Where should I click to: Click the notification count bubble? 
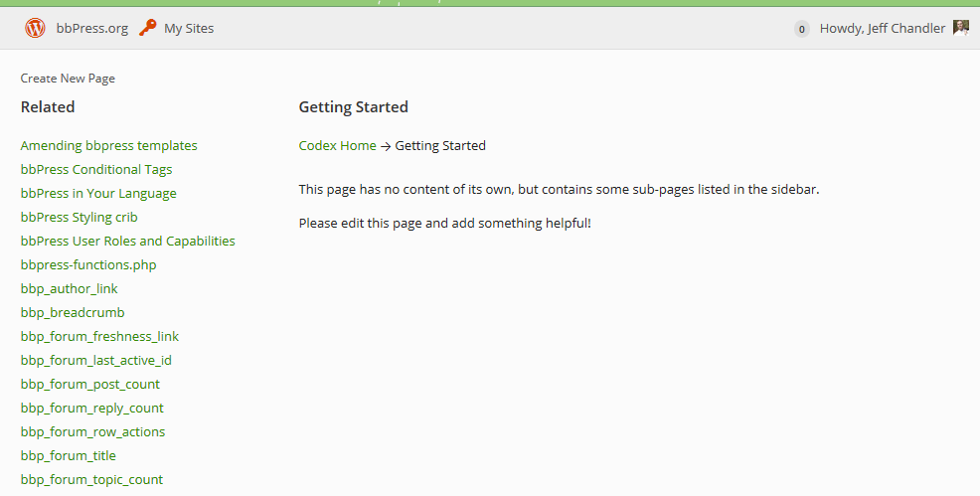coord(801,29)
